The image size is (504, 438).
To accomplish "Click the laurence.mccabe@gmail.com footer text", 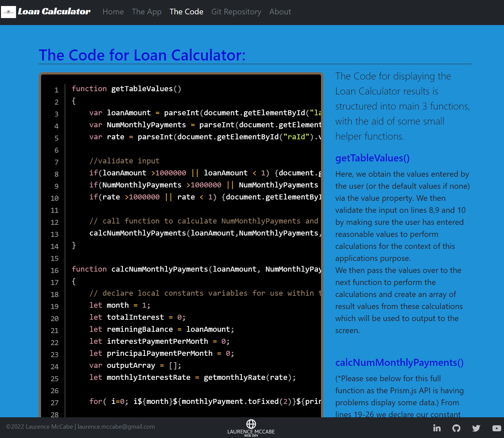I will pyautogui.click(x=116, y=427).
